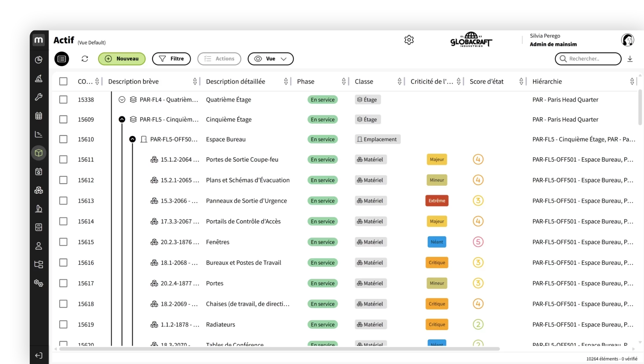Click the Hiérarchie column header

(x=547, y=81)
